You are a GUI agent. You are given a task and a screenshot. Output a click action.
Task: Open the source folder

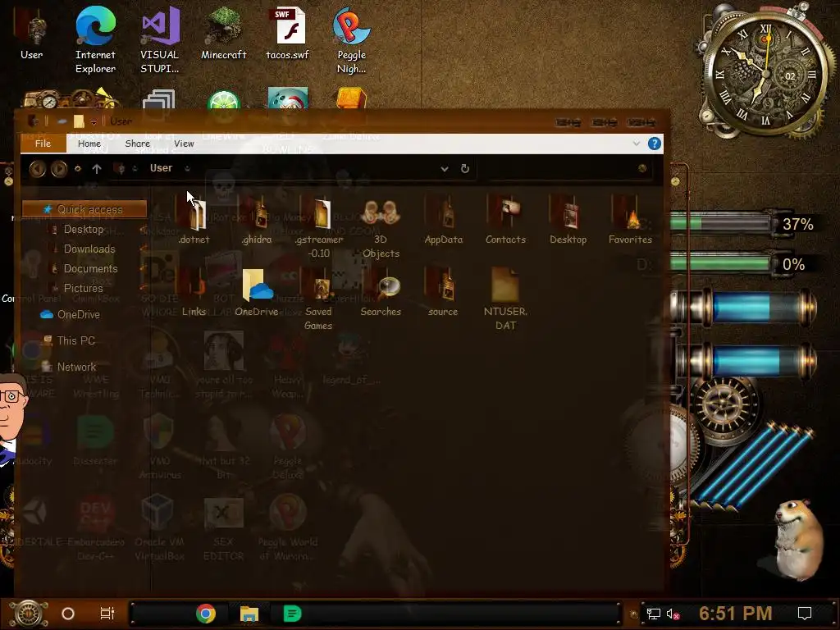tap(443, 293)
